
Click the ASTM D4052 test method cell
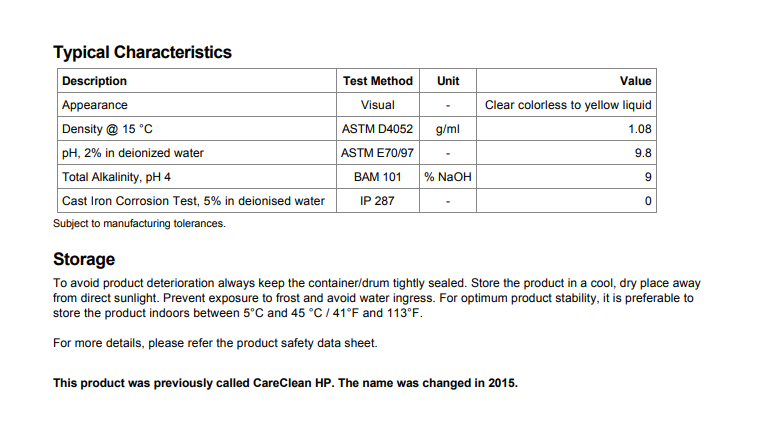[377, 129]
